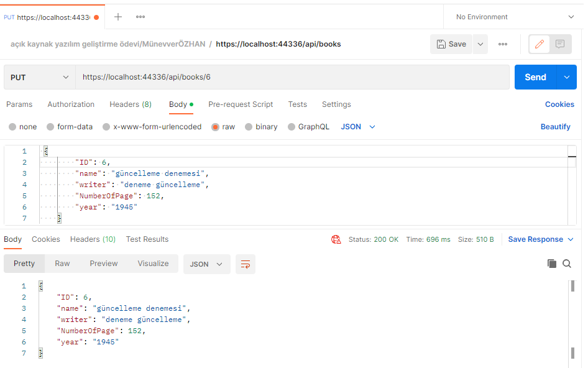
Task: Open the No Environment dropdown
Action: pyautogui.click(x=513, y=17)
